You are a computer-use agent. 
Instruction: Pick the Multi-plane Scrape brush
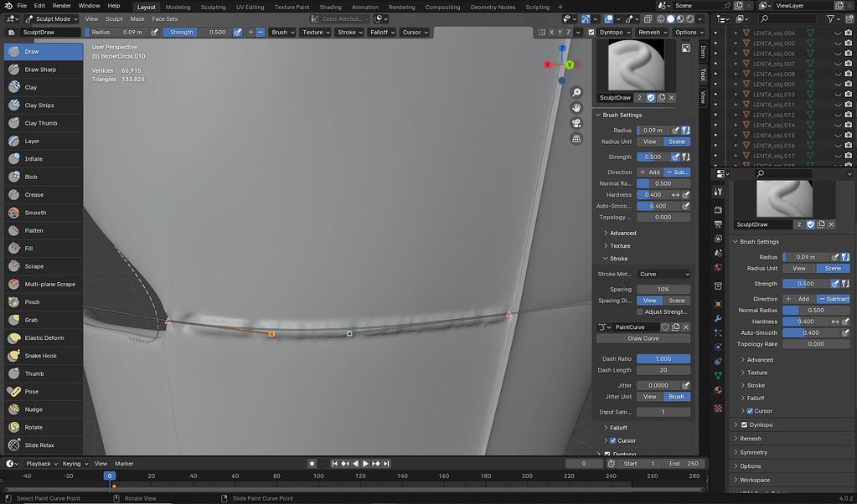pos(44,284)
